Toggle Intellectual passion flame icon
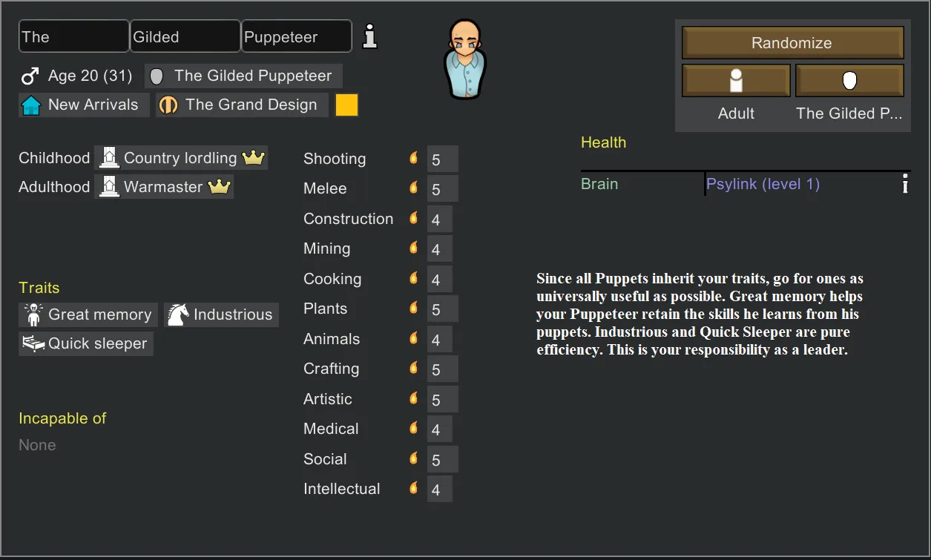The image size is (931, 560). [413, 488]
